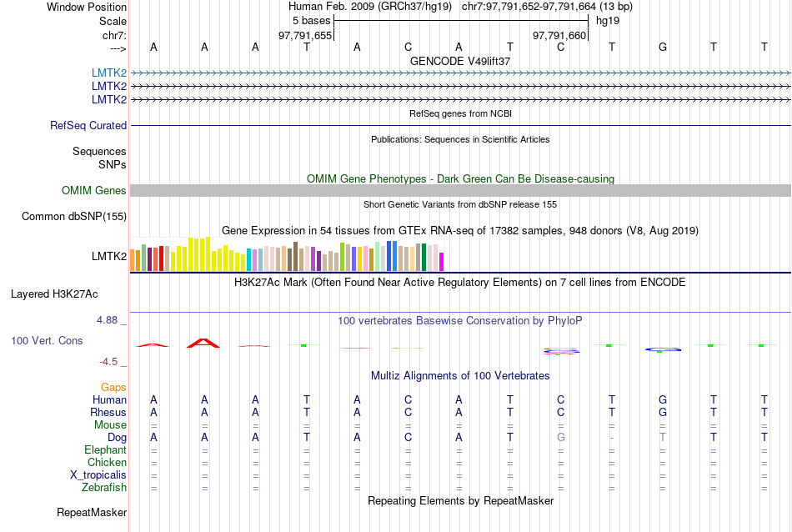The image size is (792, 532).
Task: Click the large red A PhyloP logo
Action: pyautogui.click(x=203, y=343)
